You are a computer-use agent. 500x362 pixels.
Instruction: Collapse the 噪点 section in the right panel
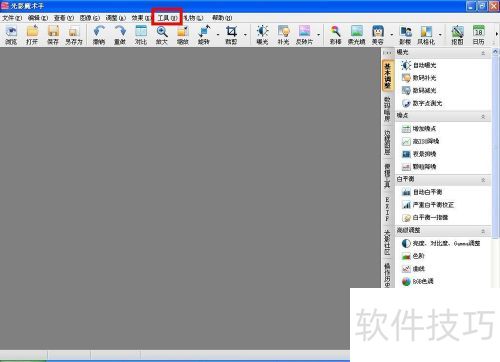[x=483, y=116]
